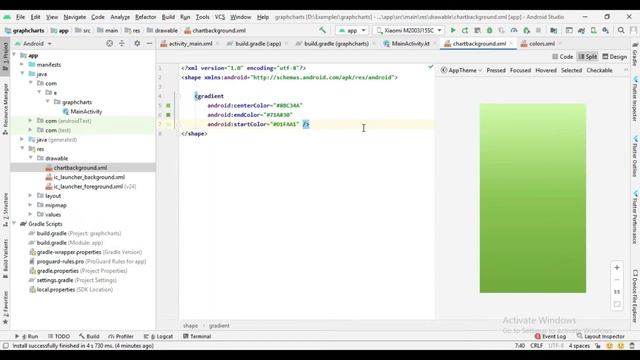
Task: Click the collapse all icon in Project panel
Action: point(122,43)
